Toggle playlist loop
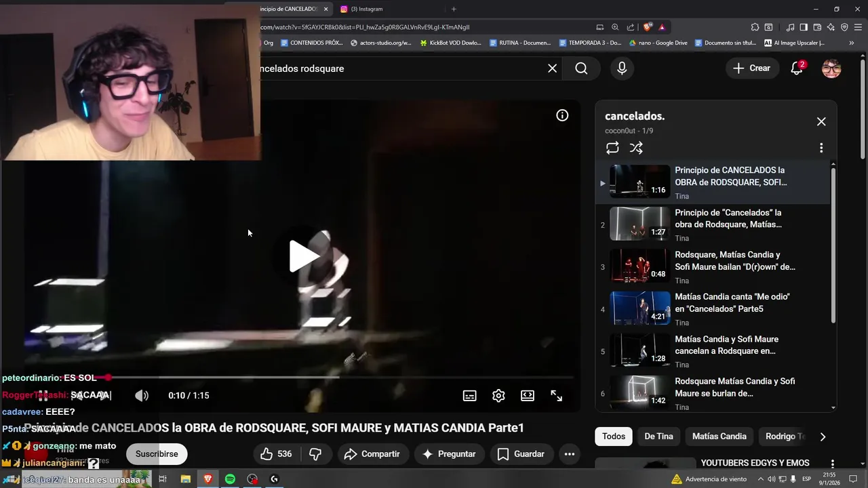The width and height of the screenshot is (868, 488). coord(612,148)
